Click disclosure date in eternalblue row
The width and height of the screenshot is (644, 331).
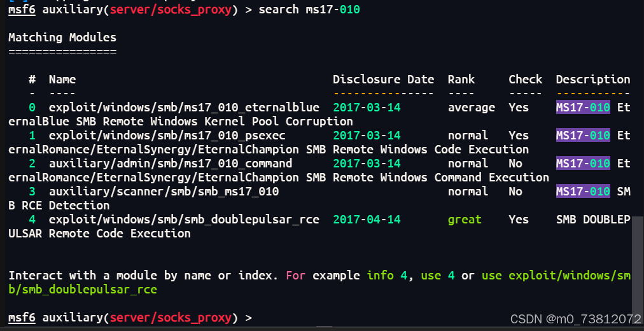[x=367, y=108]
